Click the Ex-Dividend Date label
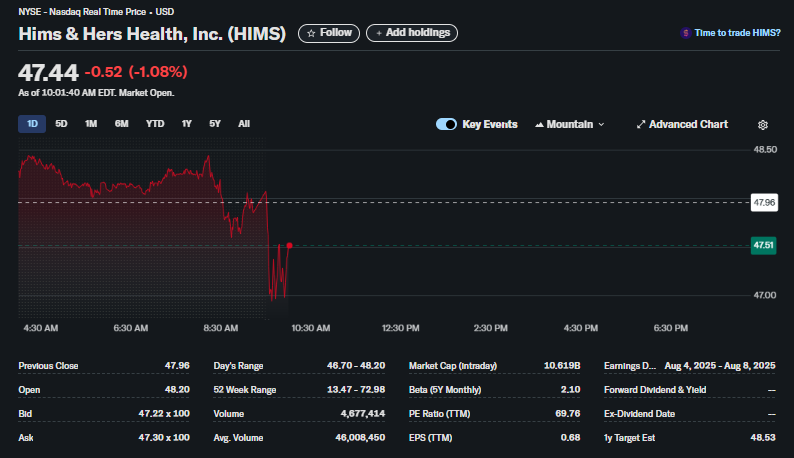Viewport: 794px width, 458px height. (639, 414)
